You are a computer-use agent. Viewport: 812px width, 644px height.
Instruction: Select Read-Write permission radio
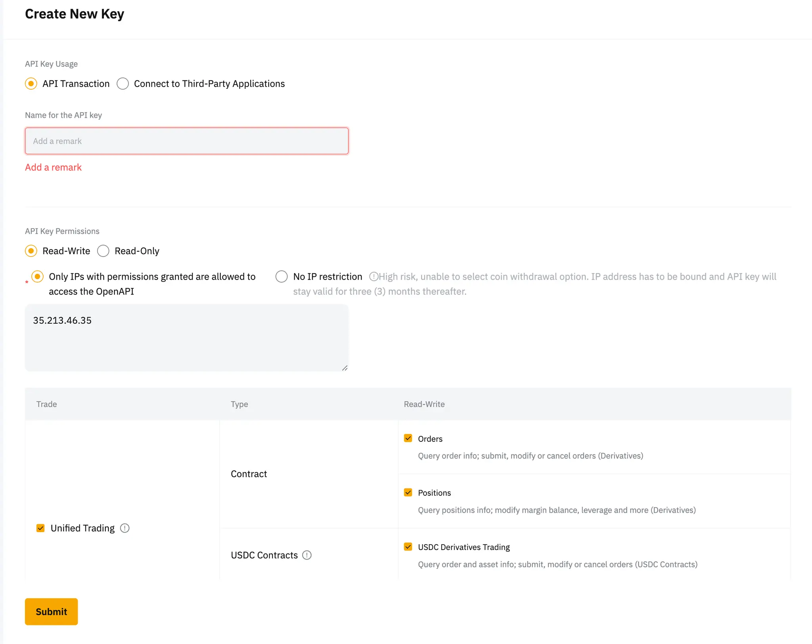coord(31,251)
